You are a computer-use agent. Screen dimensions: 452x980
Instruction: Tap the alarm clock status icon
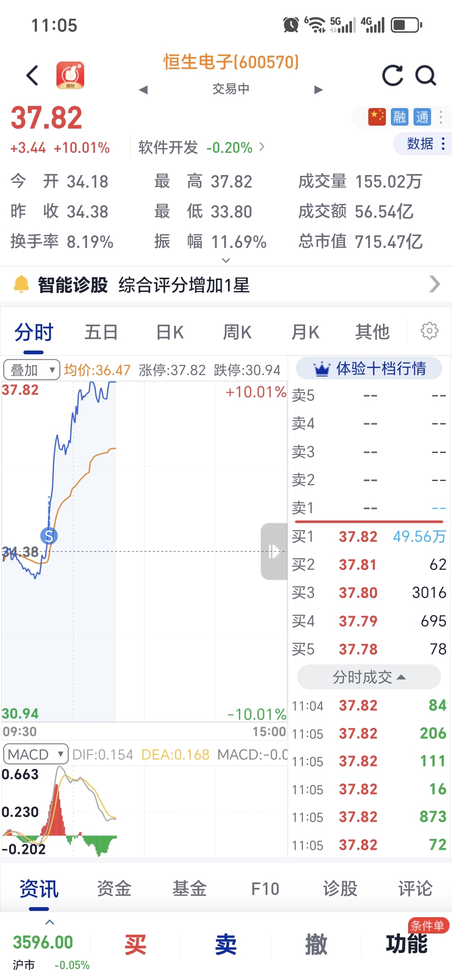pyautogui.click(x=291, y=25)
